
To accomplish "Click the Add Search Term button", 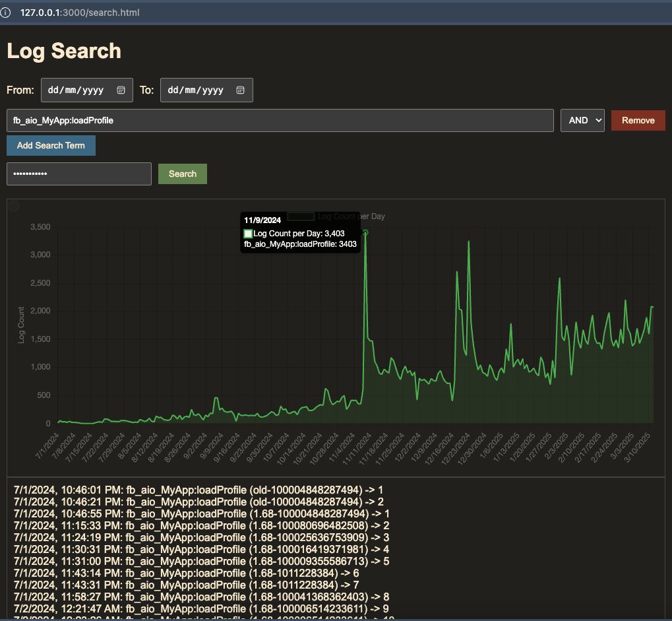I will 51,145.
